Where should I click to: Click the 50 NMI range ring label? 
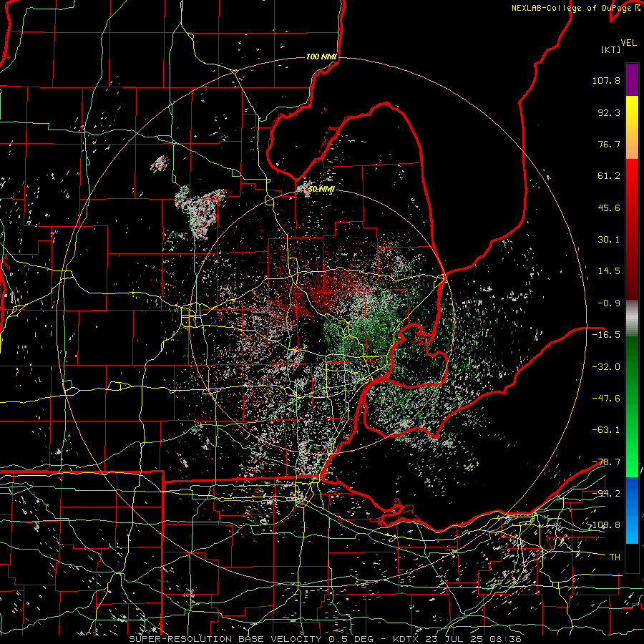[x=321, y=190]
